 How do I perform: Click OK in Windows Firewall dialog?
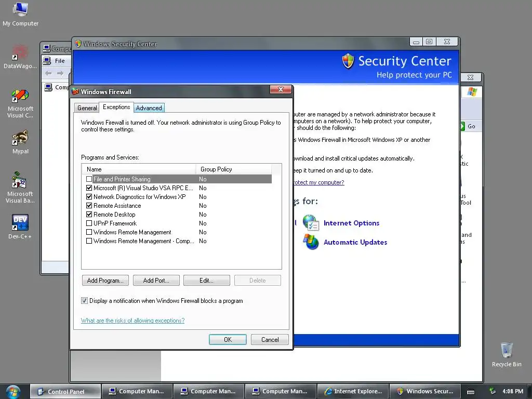click(x=228, y=339)
